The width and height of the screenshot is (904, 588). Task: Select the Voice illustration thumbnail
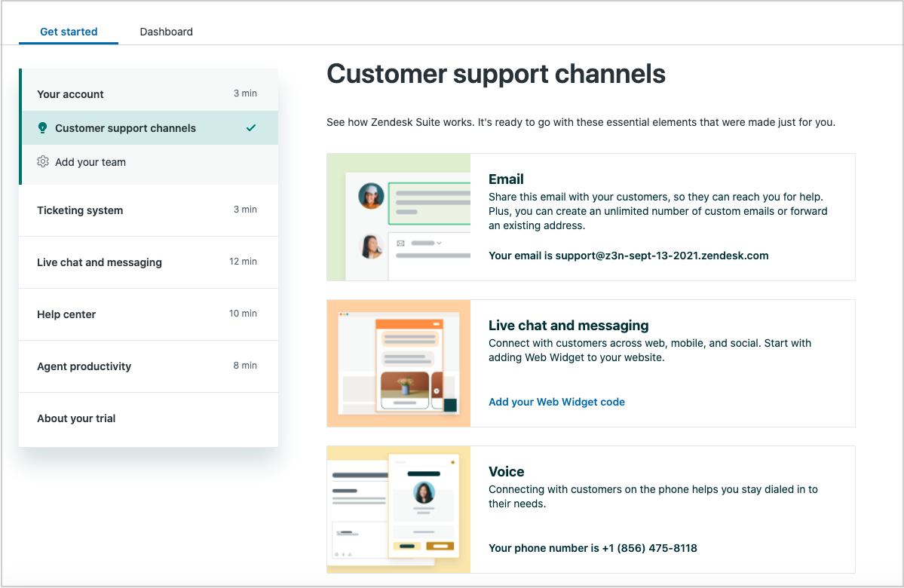(398, 509)
